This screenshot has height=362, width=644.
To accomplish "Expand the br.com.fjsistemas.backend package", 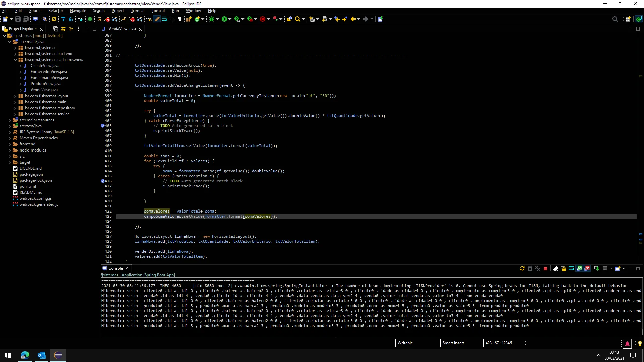I will coord(15,54).
